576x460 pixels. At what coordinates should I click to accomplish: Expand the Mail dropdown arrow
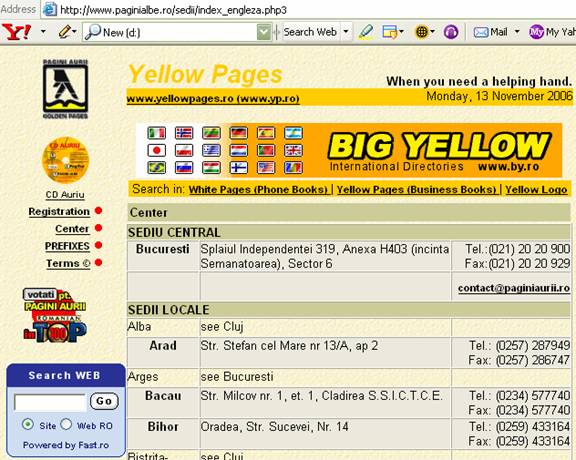point(517,32)
